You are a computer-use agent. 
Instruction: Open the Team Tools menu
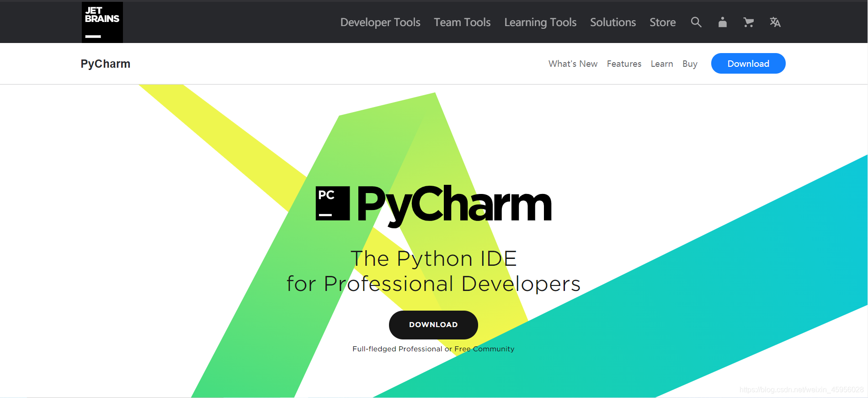point(462,22)
